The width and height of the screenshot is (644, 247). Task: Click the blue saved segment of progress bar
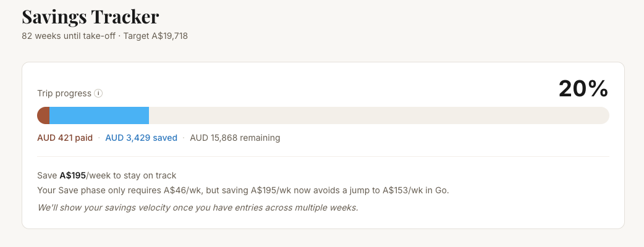tap(99, 115)
